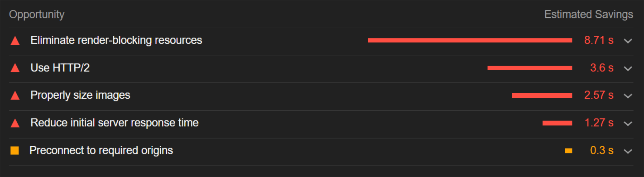Click the 8.71 s savings bar
Viewport: 644px width, 177px height.
470,41
